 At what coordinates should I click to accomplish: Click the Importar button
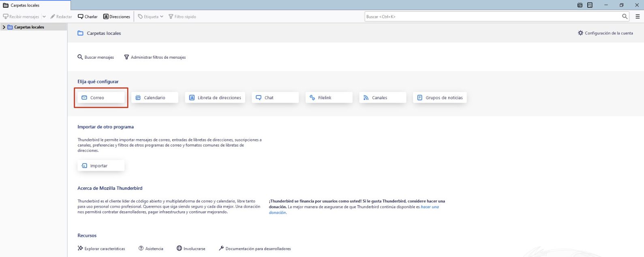pyautogui.click(x=101, y=166)
